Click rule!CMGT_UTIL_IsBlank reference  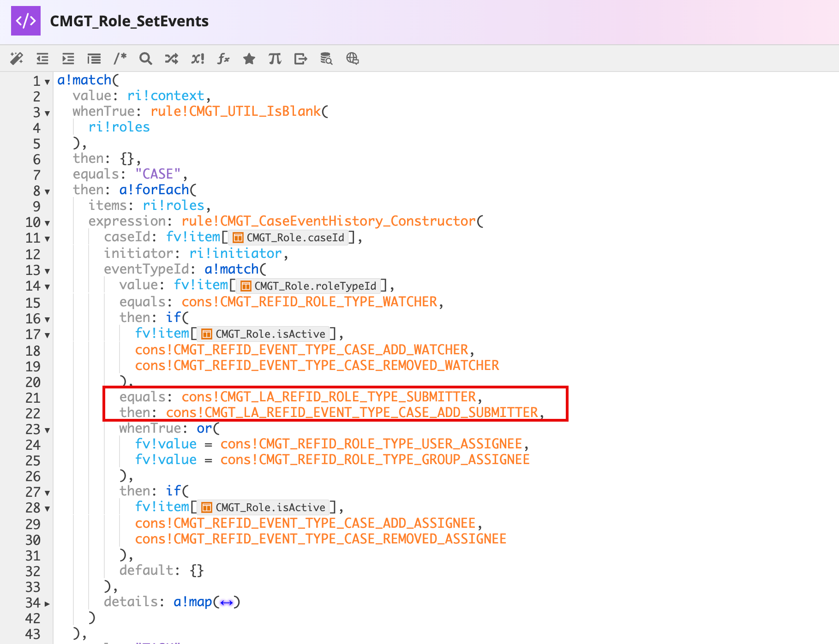click(235, 111)
